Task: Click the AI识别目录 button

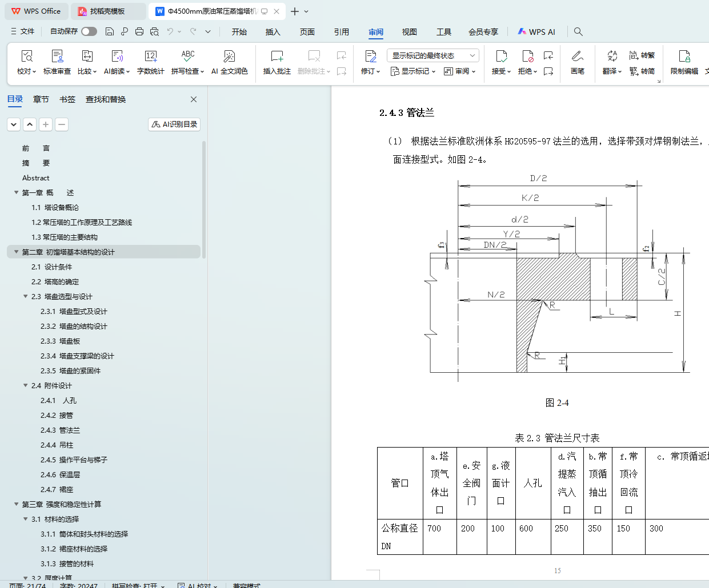Action: click(174, 124)
